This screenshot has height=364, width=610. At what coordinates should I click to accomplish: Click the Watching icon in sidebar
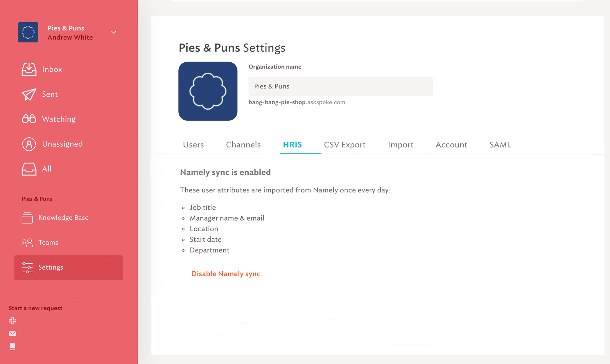click(x=28, y=119)
